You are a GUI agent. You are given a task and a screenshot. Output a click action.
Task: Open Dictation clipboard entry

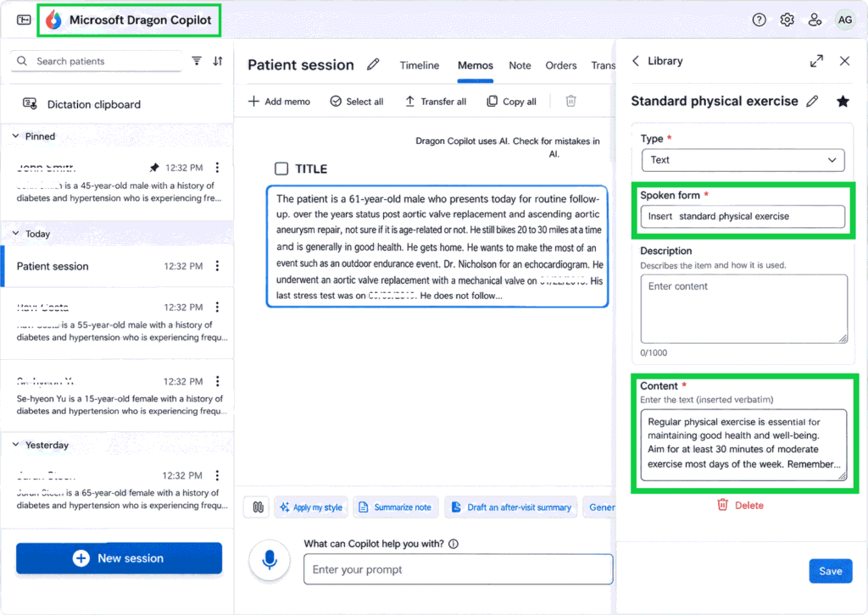click(117, 104)
